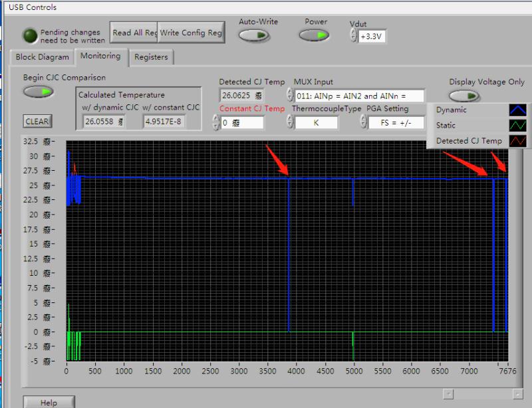Click the CLEAR button

point(37,122)
